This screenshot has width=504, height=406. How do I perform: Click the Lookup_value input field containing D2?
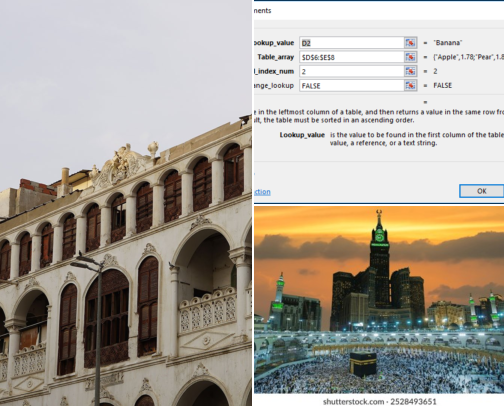(351, 43)
